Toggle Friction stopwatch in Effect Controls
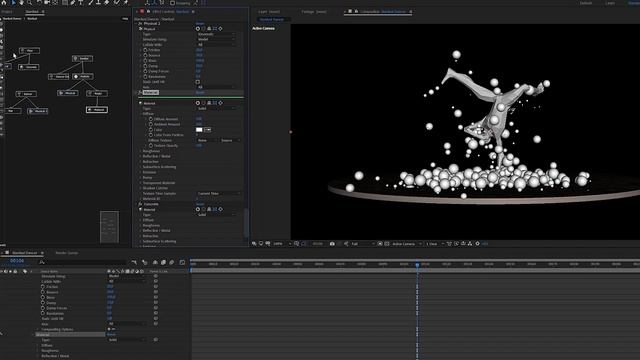The height and width of the screenshot is (360, 640). [145, 50]
